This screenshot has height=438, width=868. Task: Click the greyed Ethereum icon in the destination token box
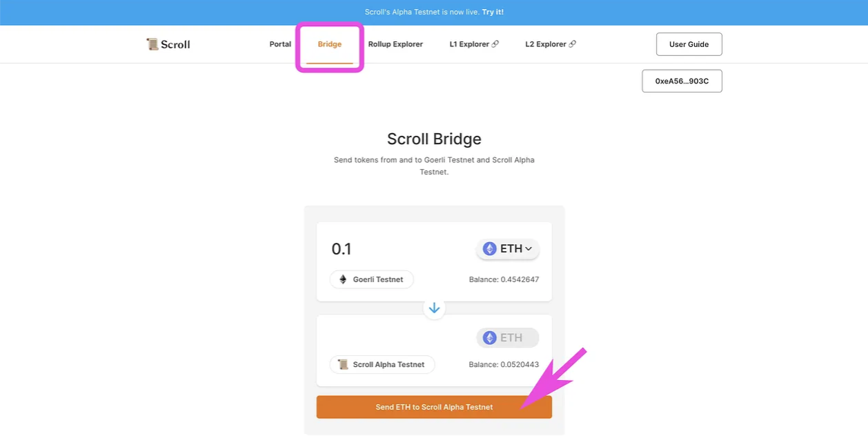pyautogui.click(x=489, y=338)
